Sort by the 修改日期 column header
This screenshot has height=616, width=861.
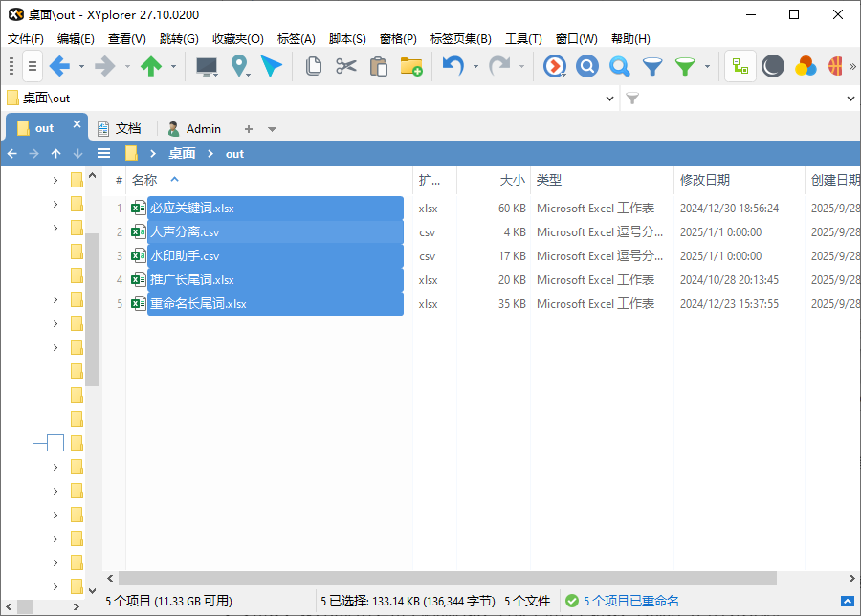point(705,180)
